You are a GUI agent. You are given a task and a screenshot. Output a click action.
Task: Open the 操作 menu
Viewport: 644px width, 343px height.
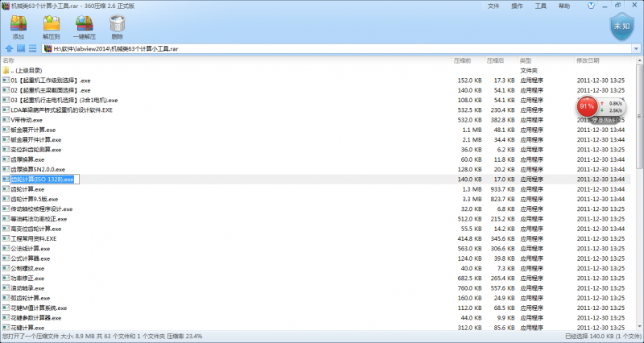[517, 6]
